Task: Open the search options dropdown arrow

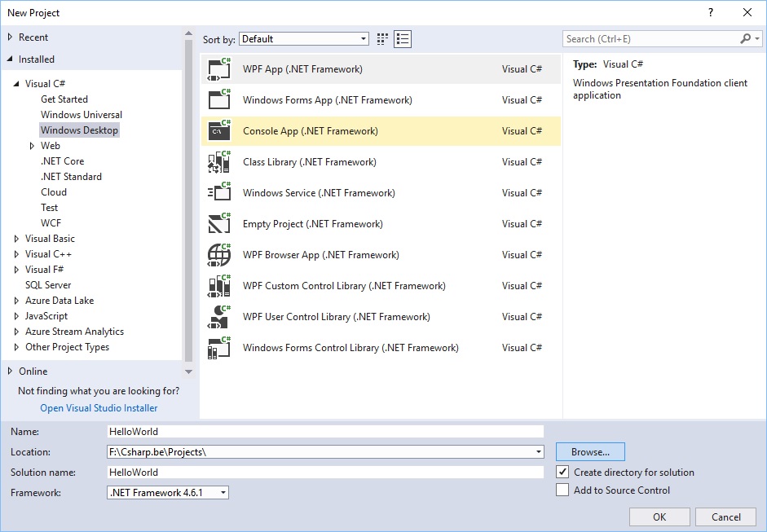Action: point(757,38)
